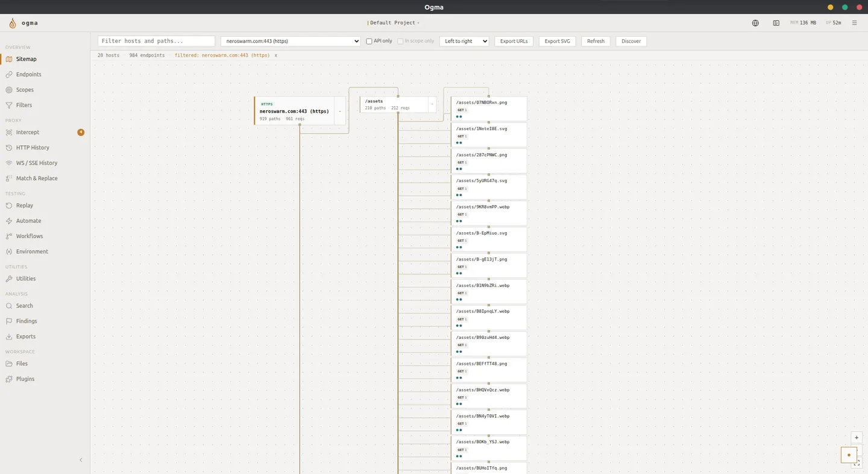Select the Scopes target icon
The image size is (868, 474).
point(9,90)
